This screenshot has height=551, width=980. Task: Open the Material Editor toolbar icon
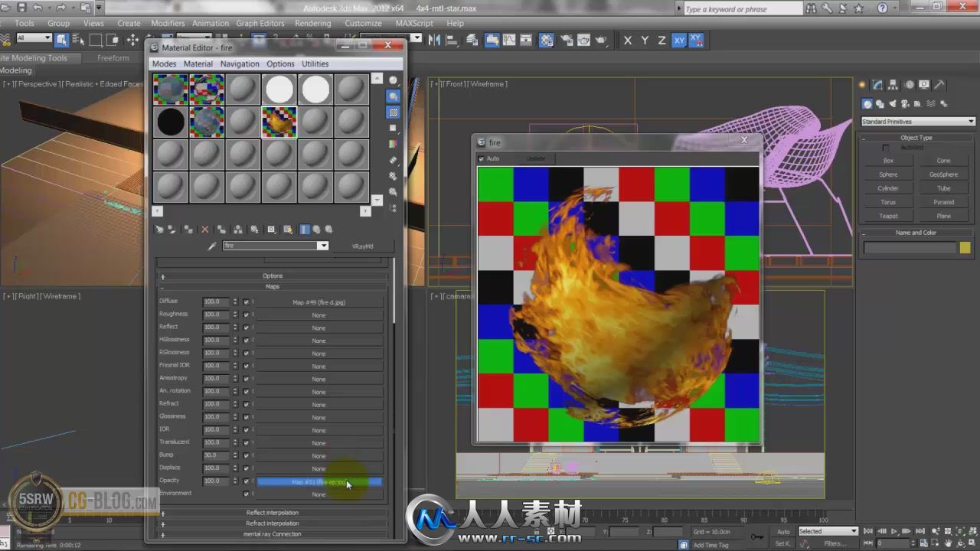click(x=547, y=40)
